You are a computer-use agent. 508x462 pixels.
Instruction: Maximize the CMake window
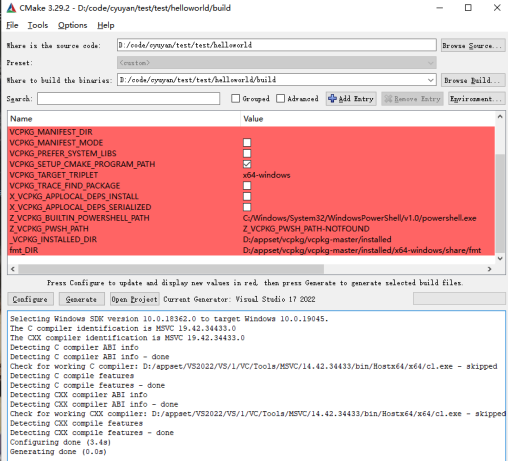tap(468, 8)
